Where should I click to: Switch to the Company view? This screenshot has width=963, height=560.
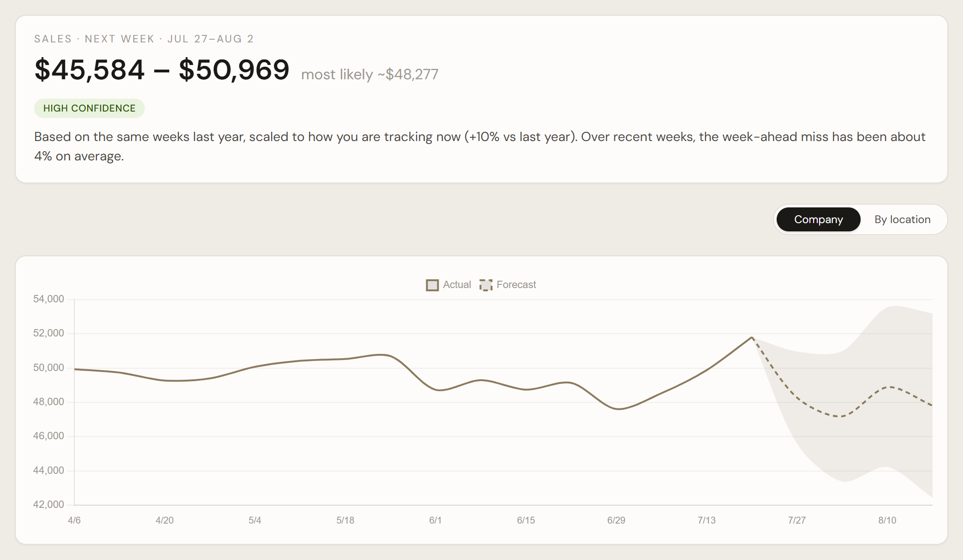(x=818, y=219)
